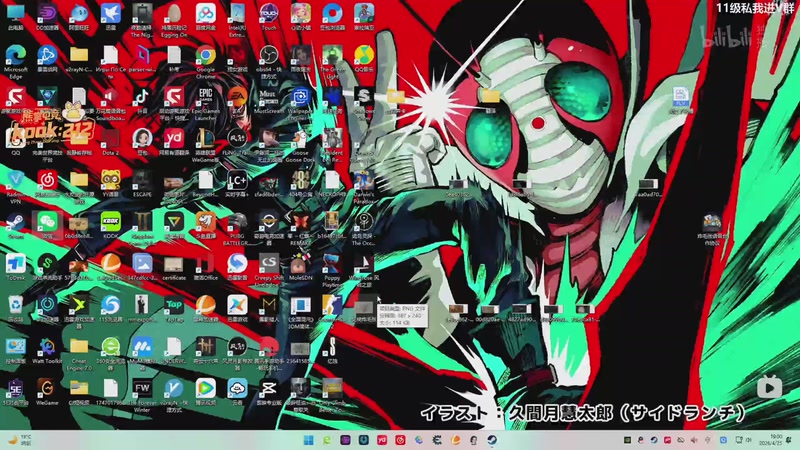Select the Watt Toolkit desktop shortcut
Screen dimensions: 800x450
(x=47, y=347)
